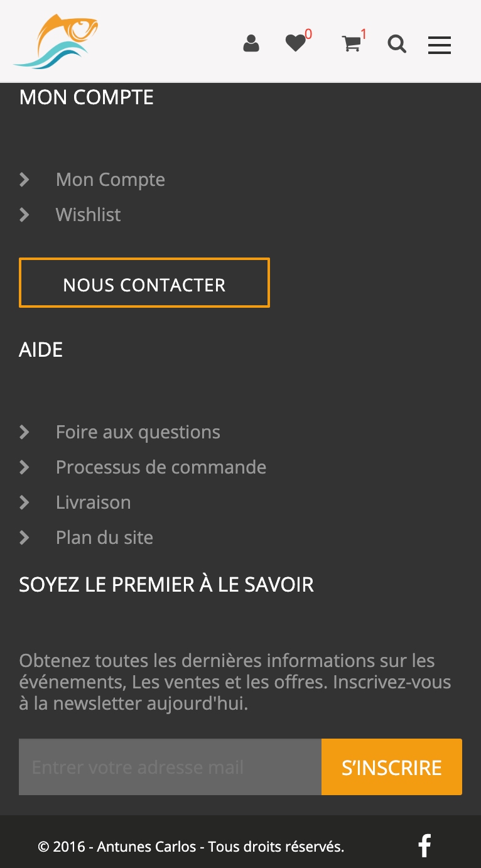This screenshot has width=481, height=868.
Task: Click the user account icon
Action: [251, 43]
